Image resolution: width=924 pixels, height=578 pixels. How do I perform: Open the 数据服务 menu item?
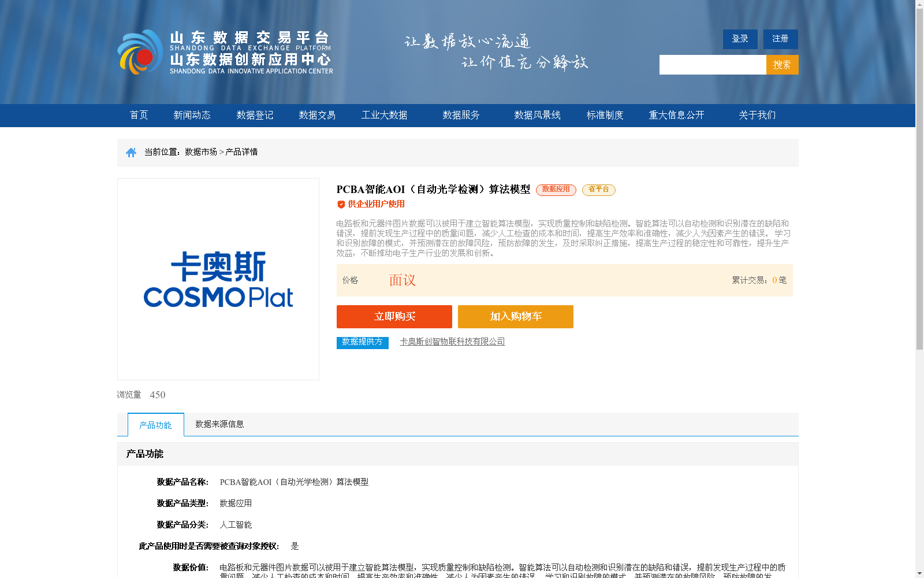(x=461, y=115)
